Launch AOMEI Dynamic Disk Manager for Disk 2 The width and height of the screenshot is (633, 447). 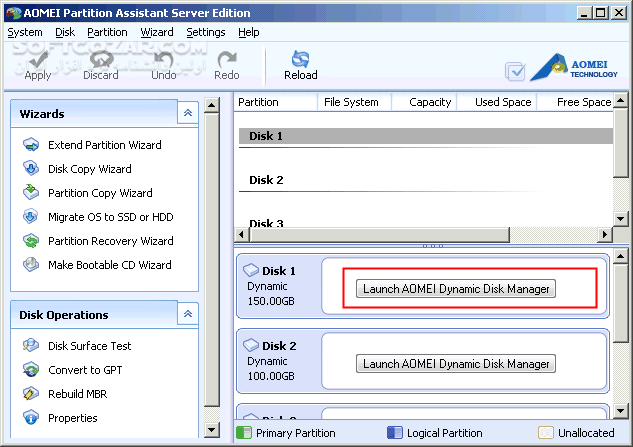(455, 364)
